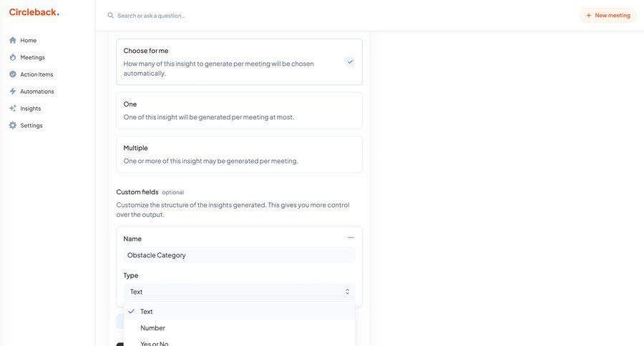Open Meetings from the sidebar

(x=32, y=57)
